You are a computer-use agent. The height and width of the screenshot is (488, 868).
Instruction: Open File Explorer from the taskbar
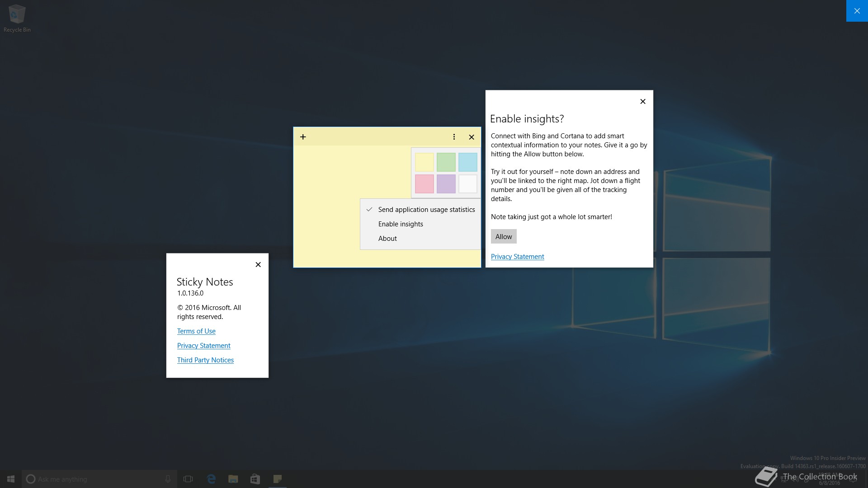(x=233, y=479)
